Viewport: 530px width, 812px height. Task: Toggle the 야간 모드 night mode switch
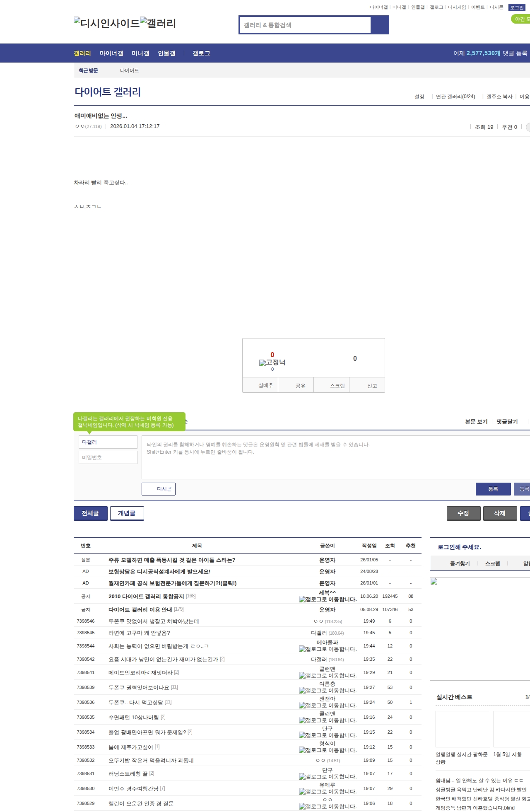click(520, 19)
